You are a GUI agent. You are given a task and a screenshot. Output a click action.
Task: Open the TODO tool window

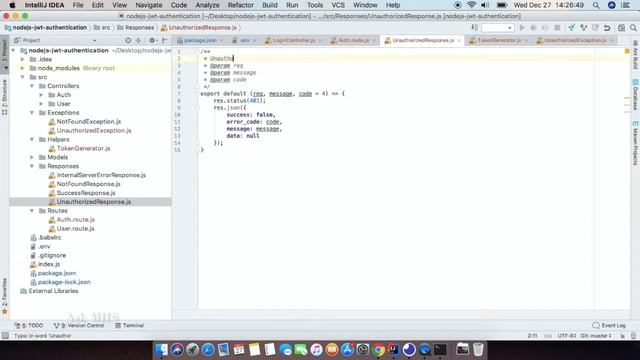coord(29,325)
